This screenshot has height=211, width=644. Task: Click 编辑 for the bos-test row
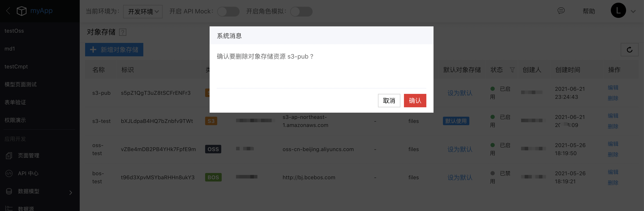tap(613, 172)
